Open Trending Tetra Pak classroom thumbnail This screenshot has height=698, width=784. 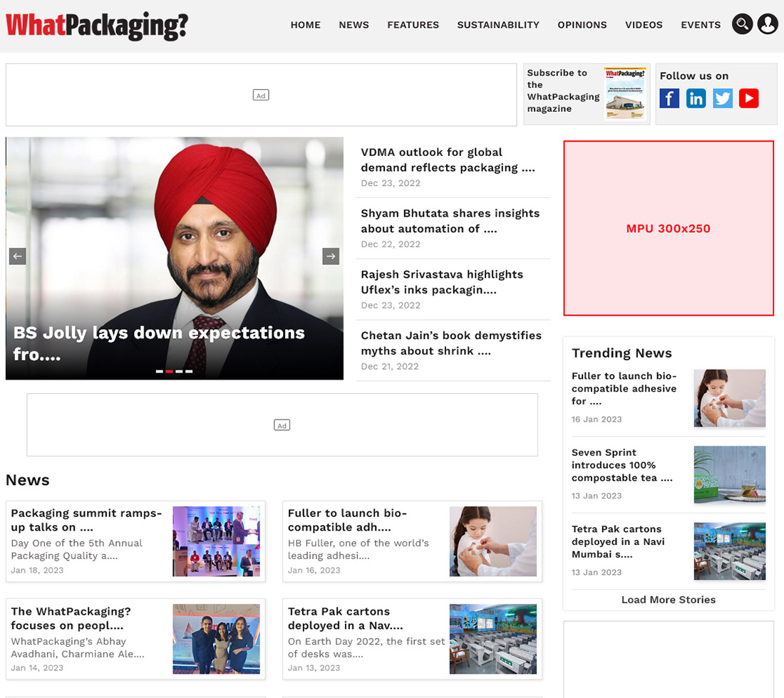[x=730, y=551]
